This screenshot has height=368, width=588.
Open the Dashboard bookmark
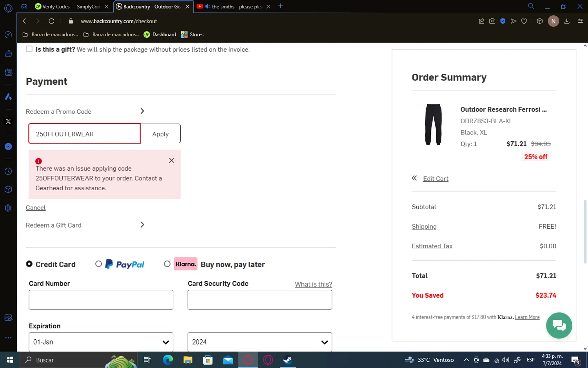coord(160,35)
